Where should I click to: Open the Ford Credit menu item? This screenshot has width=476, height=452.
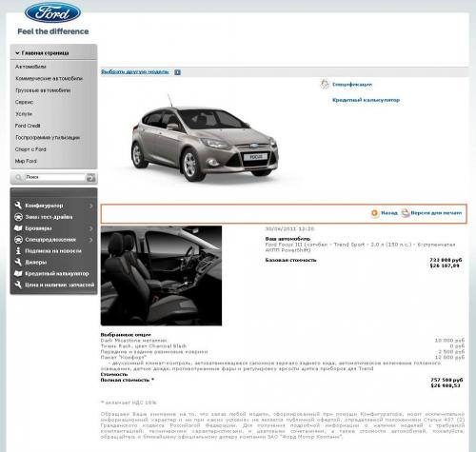(x=28, y=126)
